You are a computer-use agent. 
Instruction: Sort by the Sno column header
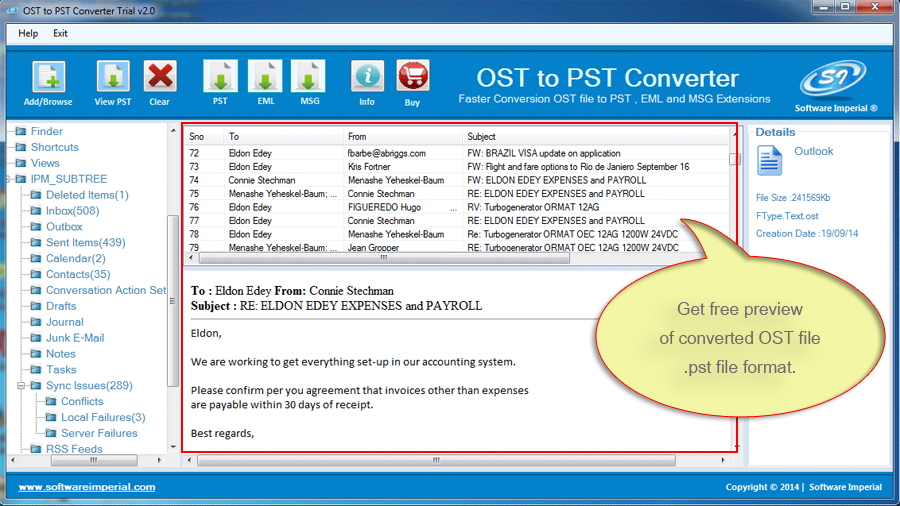[204, 137]
